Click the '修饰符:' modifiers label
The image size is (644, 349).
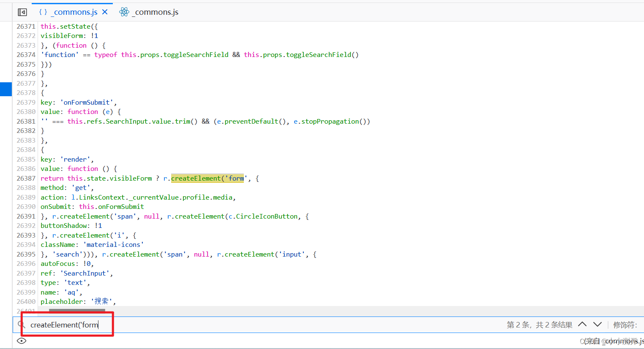[625, 325]
